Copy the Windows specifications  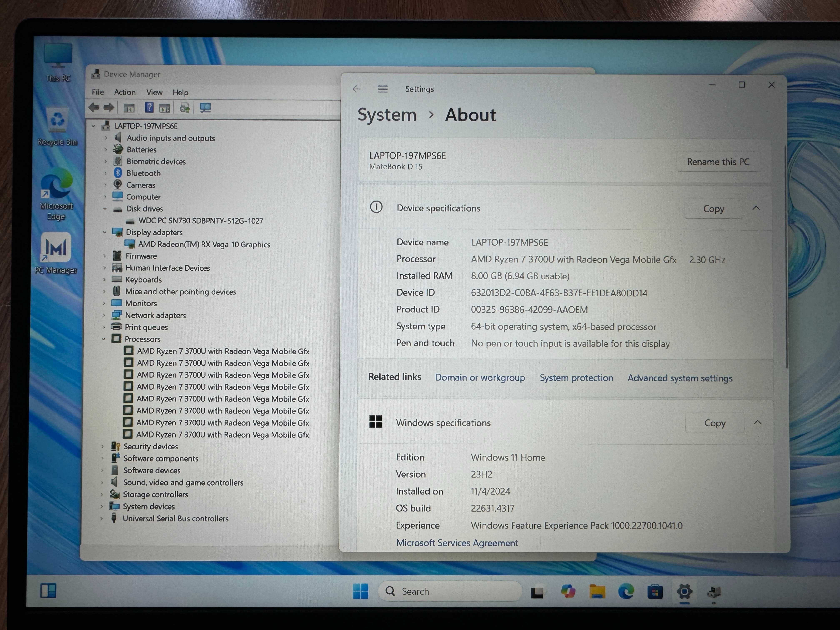pyautogui.click(x=715, y=423)
